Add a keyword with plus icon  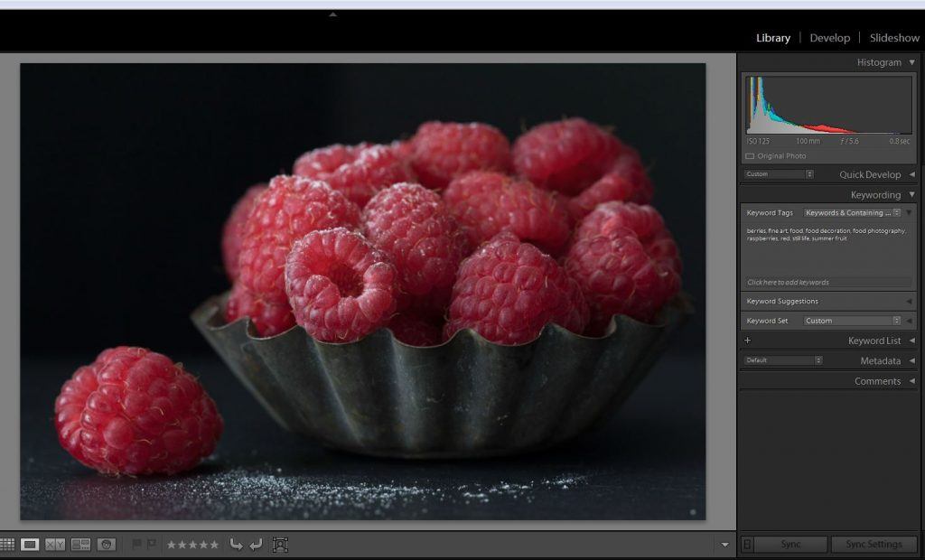click(x=747, y=341)
